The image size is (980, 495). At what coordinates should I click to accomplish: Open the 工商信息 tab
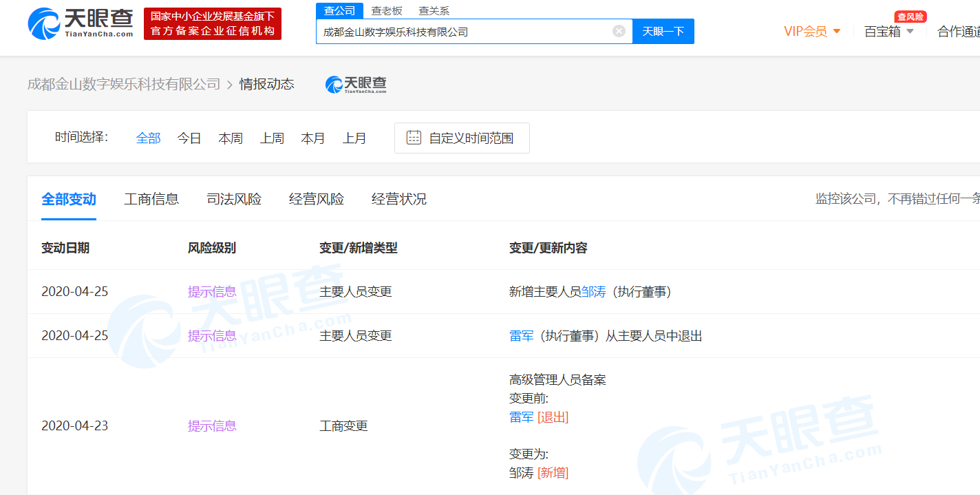coord(151,199)
